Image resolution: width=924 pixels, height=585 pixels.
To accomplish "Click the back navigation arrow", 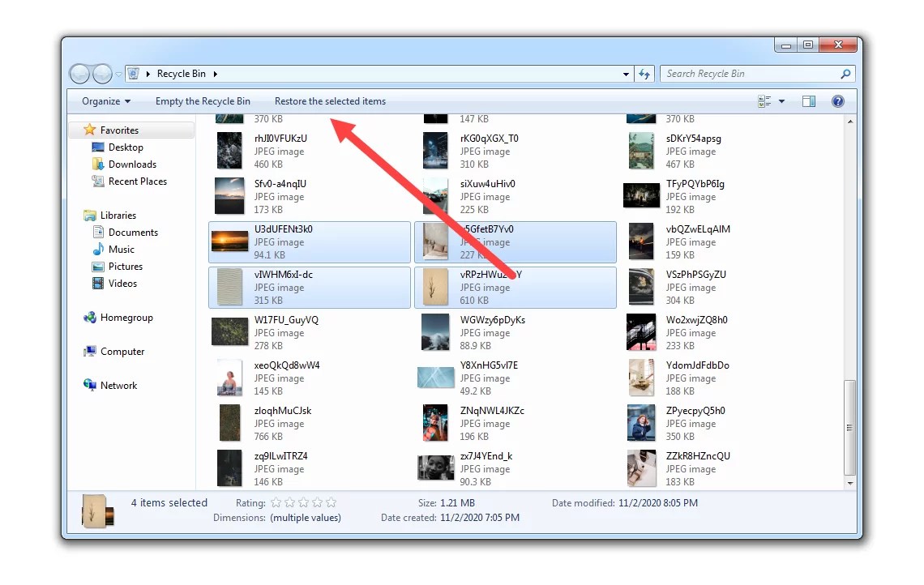I will point(79,73).
